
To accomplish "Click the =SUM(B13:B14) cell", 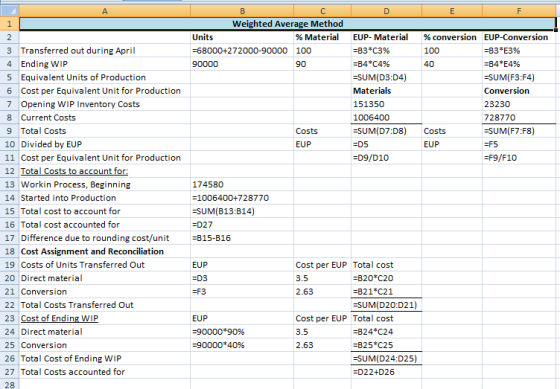I will (242, 211).
